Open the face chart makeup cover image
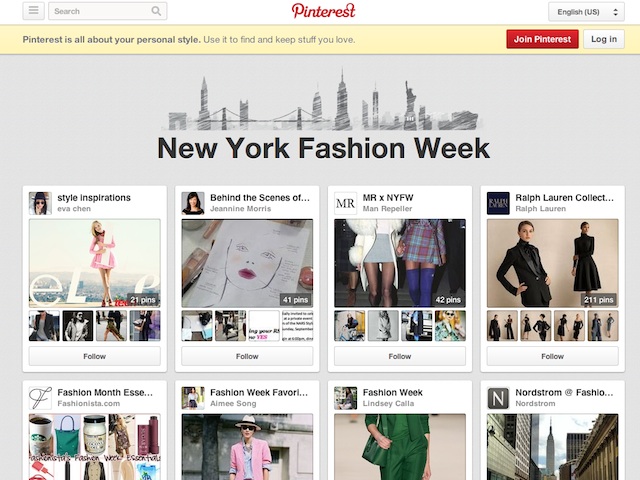Screen dimensions: 640x480 [x=247, y=263]
